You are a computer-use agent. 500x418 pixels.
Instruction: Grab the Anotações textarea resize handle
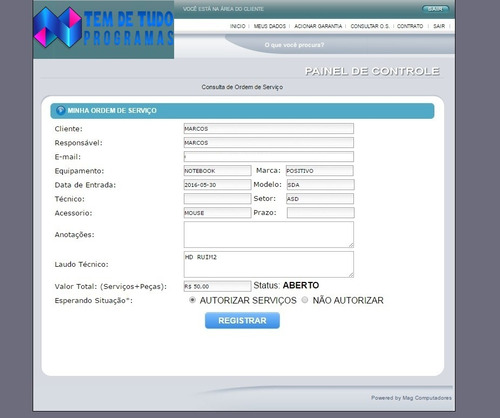click(351, 245)
